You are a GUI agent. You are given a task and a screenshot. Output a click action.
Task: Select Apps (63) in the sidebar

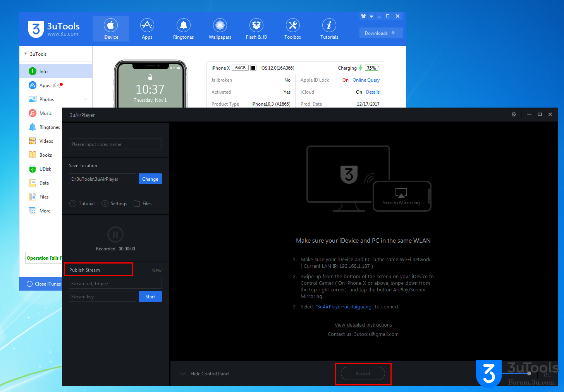pos(56,85)
